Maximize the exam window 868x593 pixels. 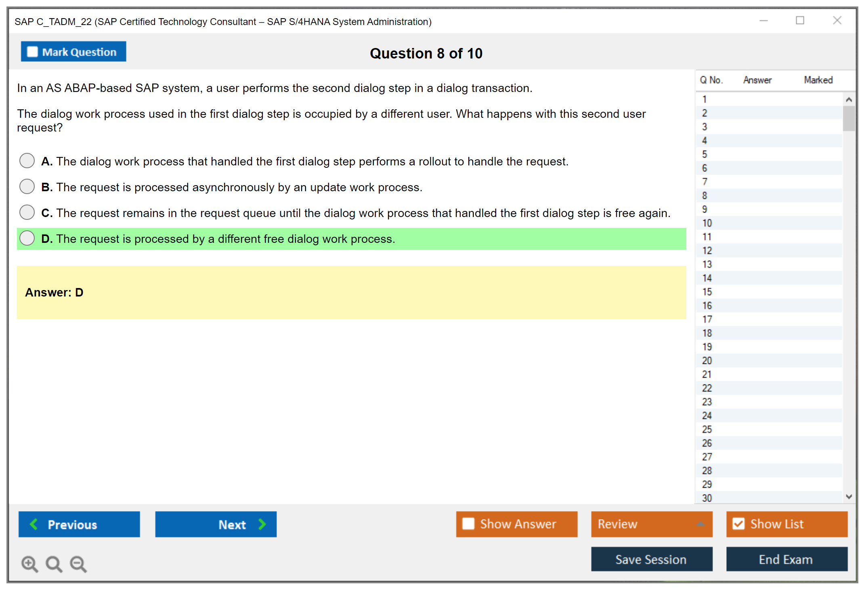(800, 21)
